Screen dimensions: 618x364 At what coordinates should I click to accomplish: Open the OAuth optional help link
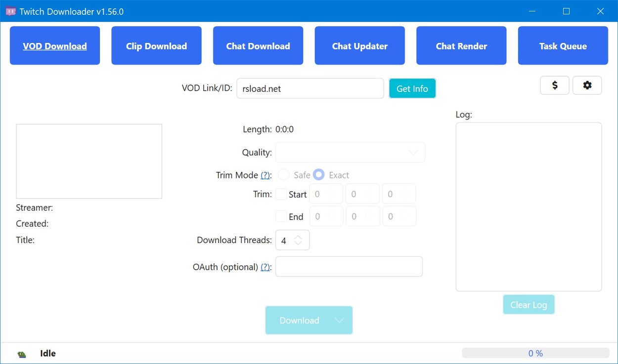265,267
